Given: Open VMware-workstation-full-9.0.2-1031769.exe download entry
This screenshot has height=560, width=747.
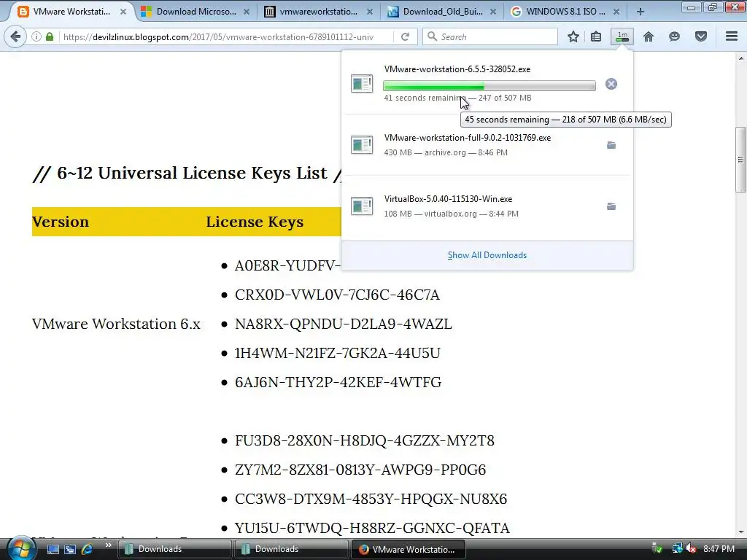Looking at the screenshot, I should coord(487,145).
